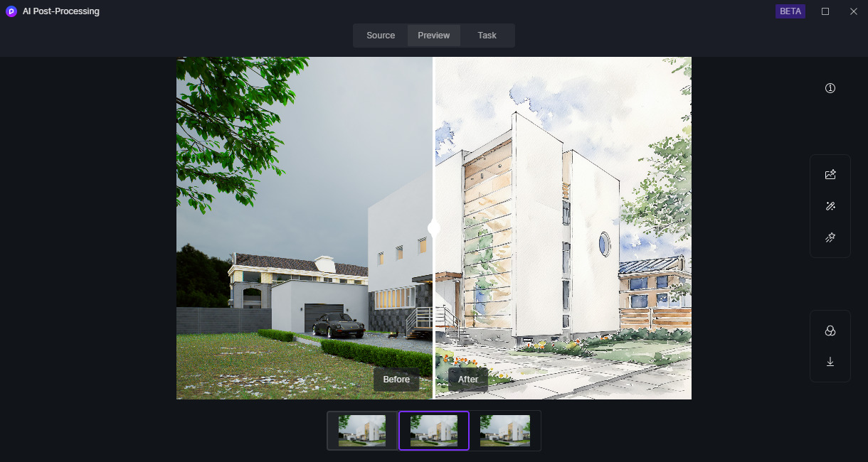Select the AI image enhance icon
The height and width of the screenshot is (462, 868).
(830, 174)
